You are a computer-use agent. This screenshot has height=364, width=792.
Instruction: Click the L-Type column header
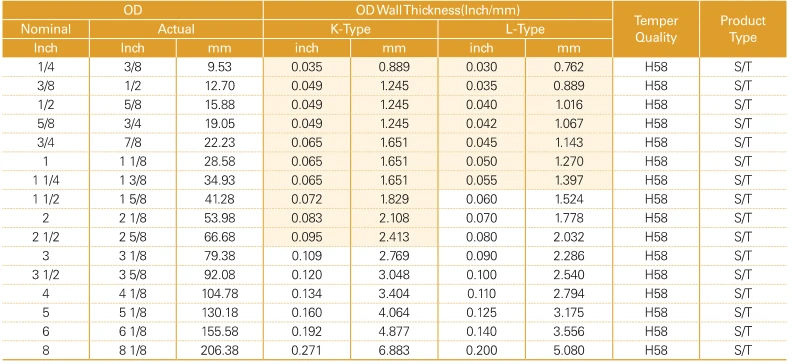(x=525, y=29)
